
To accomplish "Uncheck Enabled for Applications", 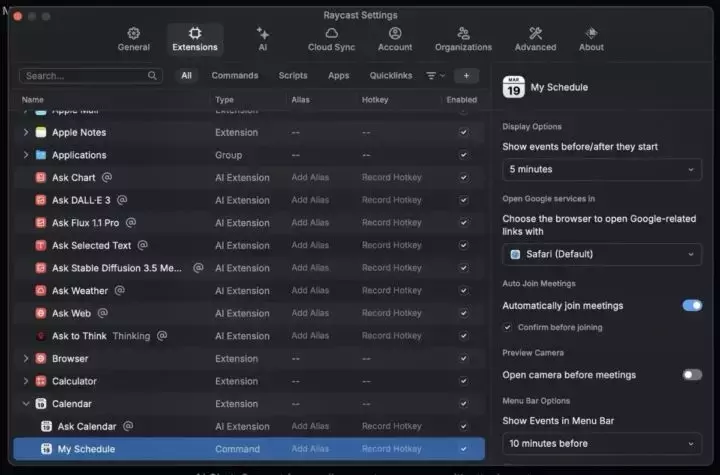I will click(464, 155).
